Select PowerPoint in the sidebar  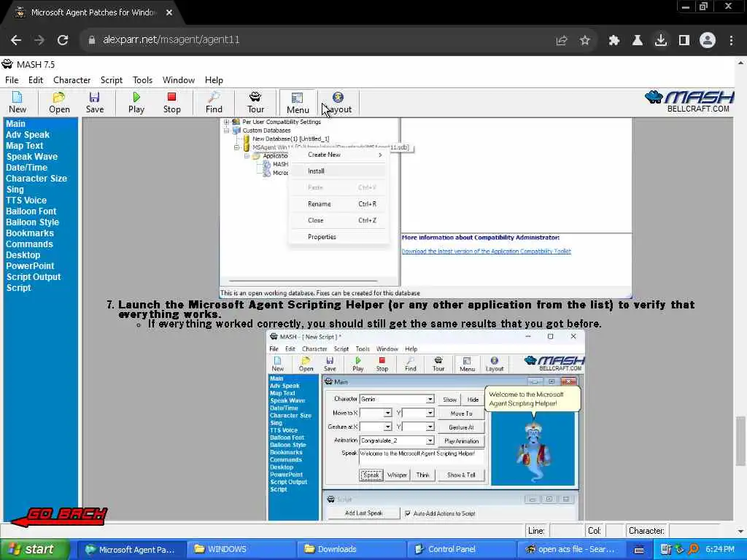pos(30,266)
